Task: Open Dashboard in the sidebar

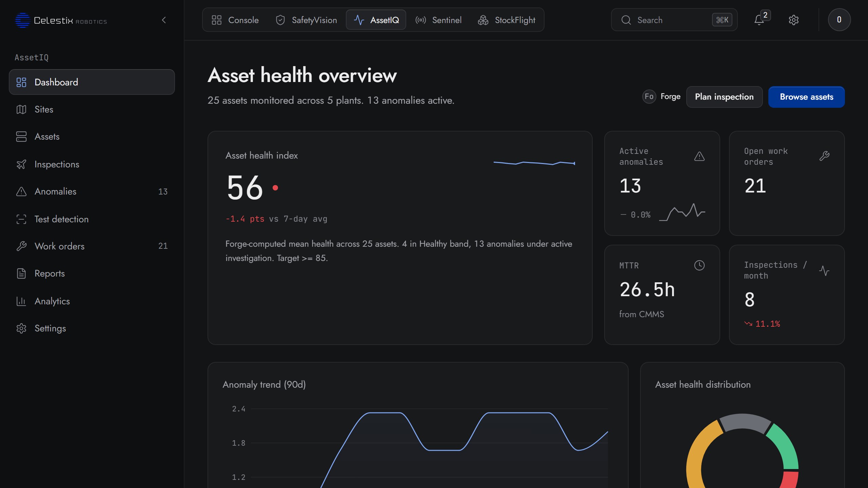Action: pos(92,82)
